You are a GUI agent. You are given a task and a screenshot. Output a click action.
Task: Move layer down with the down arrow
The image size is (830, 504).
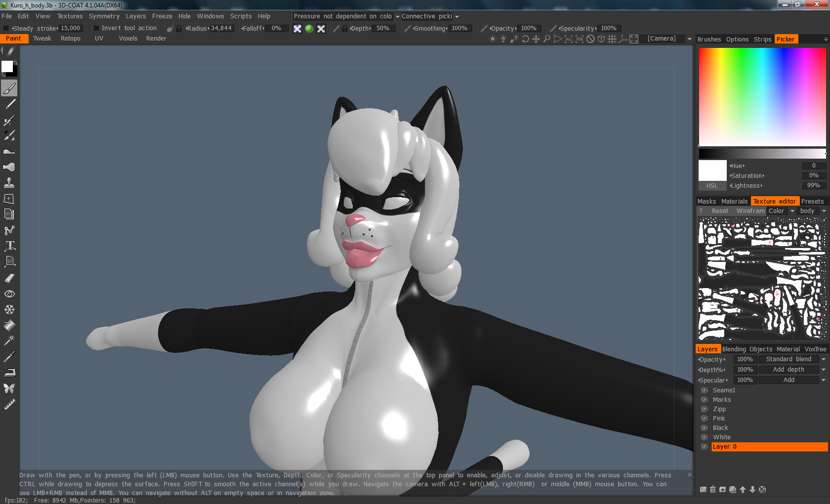pyautogui.click(x=752, y=490)
